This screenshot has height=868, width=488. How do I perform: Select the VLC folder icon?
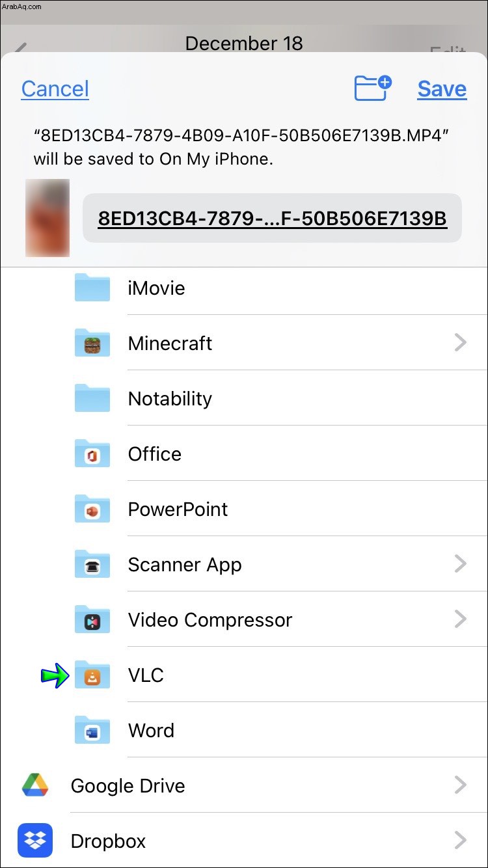[92, 675]
